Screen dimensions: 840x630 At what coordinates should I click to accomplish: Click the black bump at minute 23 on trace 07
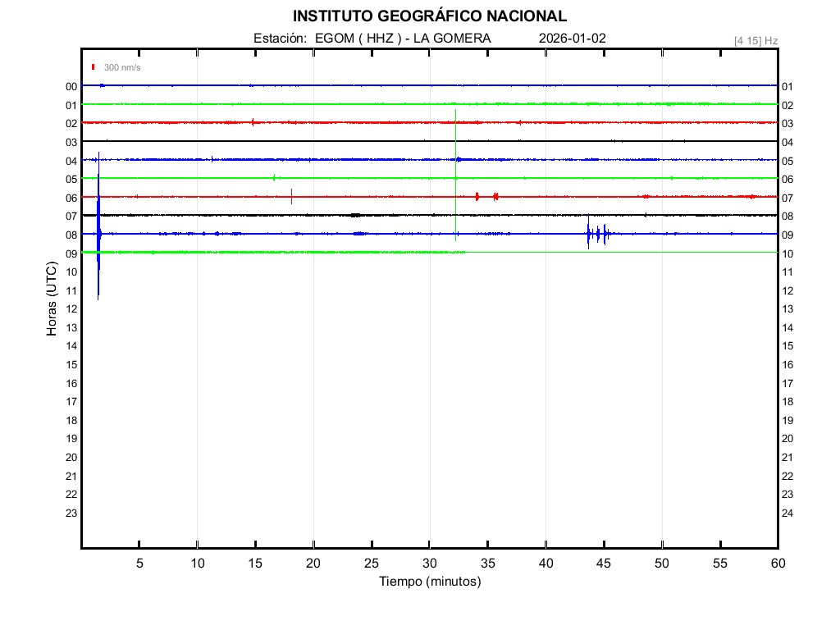354,215
